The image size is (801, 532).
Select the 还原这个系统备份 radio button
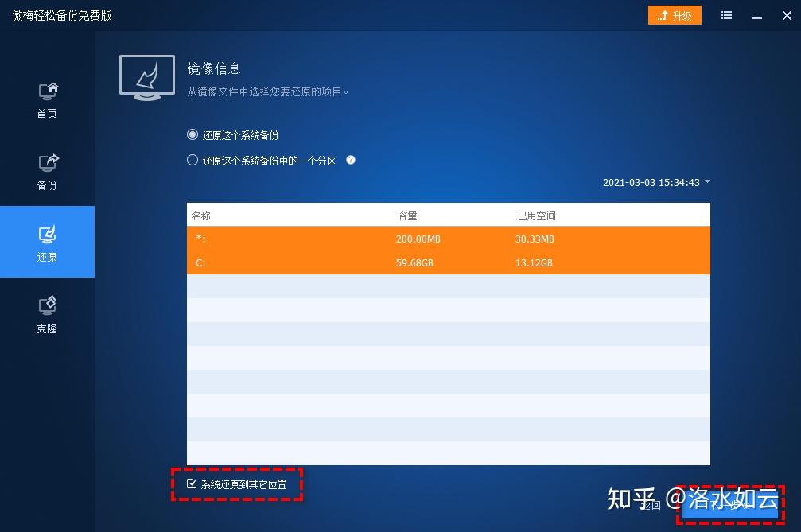coord(192,134)
